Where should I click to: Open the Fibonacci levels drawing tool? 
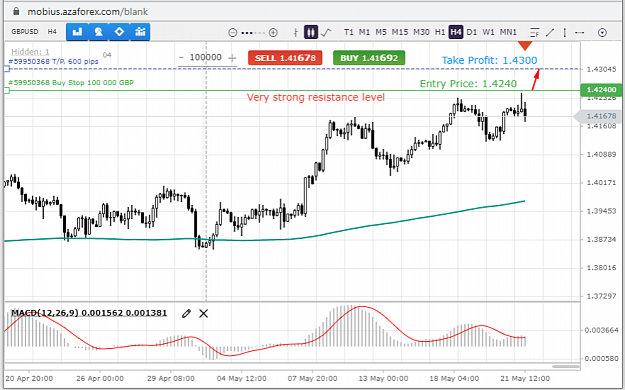[535, 32]
